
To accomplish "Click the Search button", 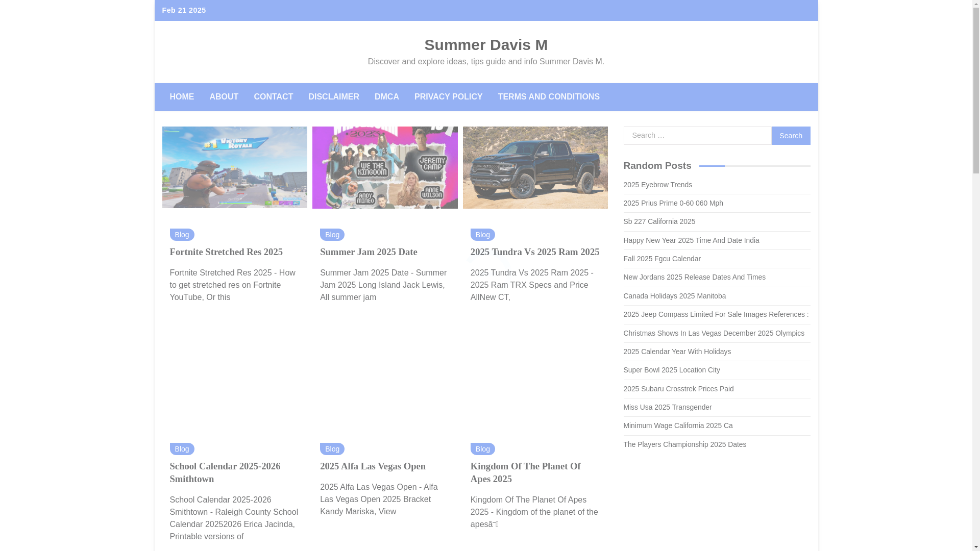I will tap(791, 136).
